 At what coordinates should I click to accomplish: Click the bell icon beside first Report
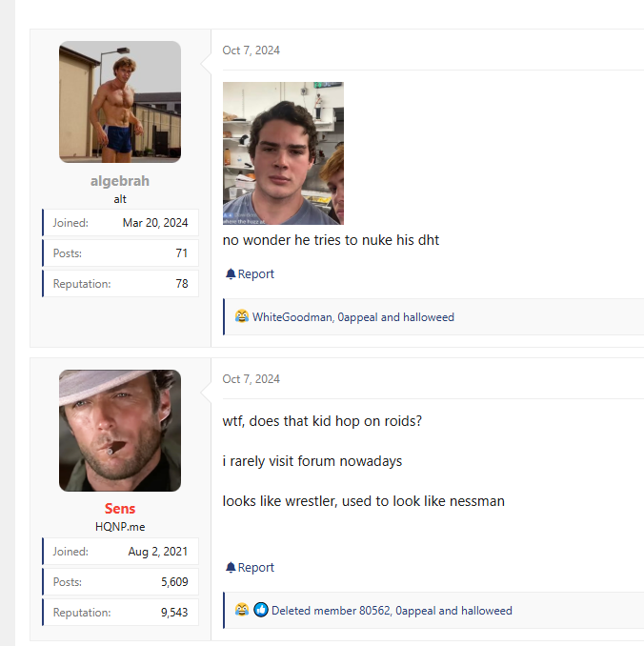[231, 274]
